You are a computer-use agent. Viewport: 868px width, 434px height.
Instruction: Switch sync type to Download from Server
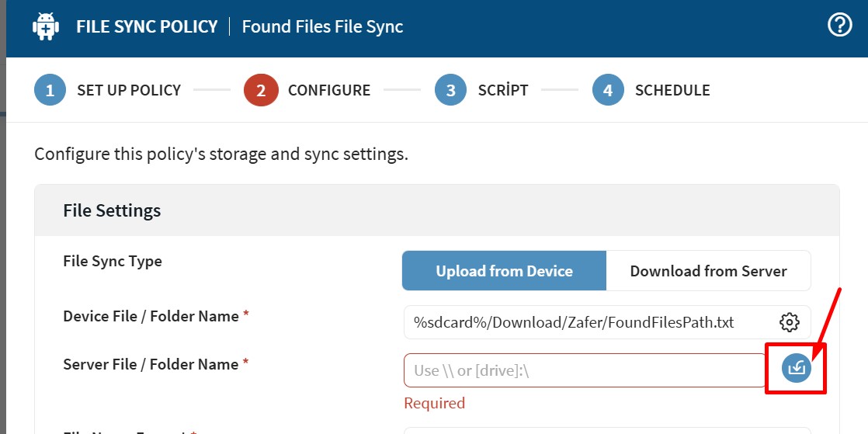tap(708, 271)
